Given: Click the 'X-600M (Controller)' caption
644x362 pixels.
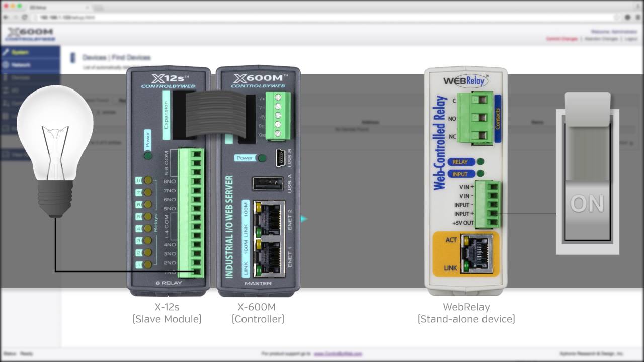Looking at the screenshot, I should 258,313.
